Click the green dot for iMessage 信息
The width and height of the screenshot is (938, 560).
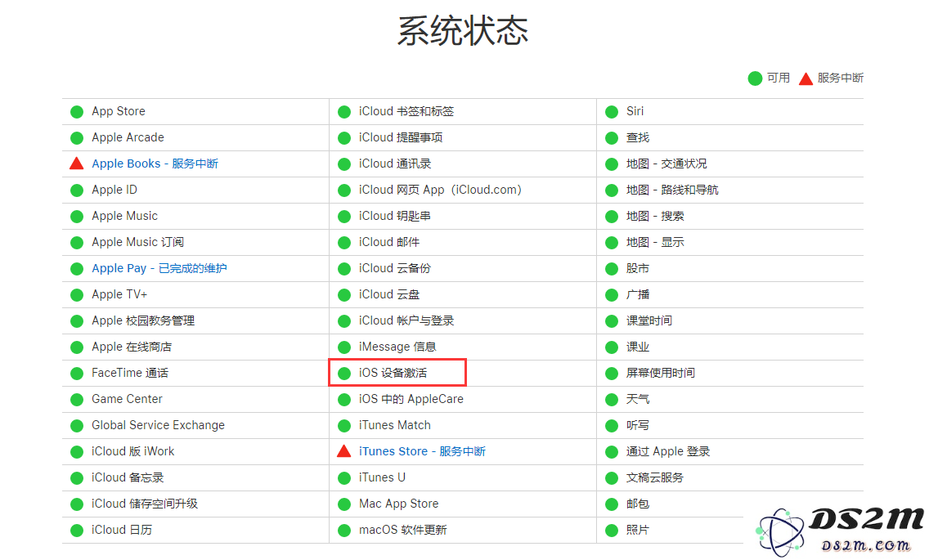[344, 347]
